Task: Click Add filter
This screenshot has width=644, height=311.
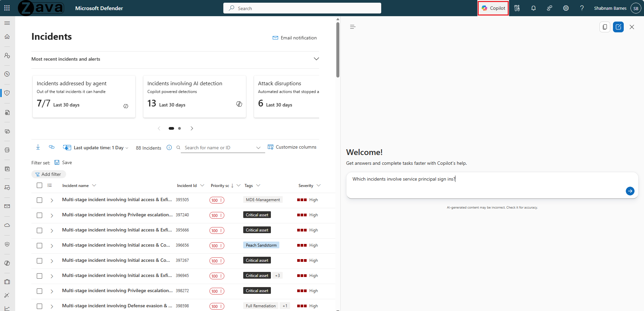Action: pyautogui.click(x=49, y=174)
